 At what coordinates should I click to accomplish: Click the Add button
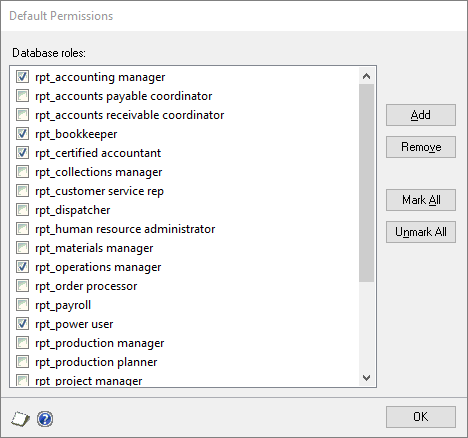pyautogui.click(x=421, y=115)
